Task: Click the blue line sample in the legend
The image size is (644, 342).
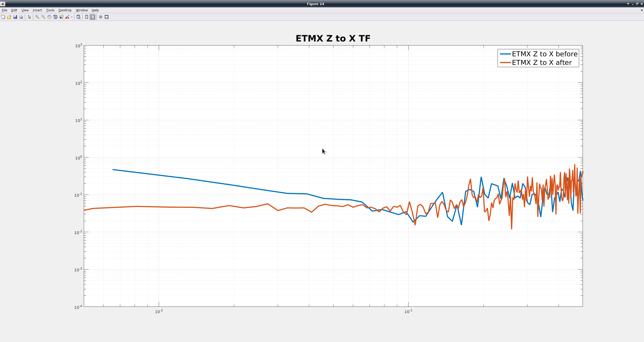Action: tap(505, 54)
